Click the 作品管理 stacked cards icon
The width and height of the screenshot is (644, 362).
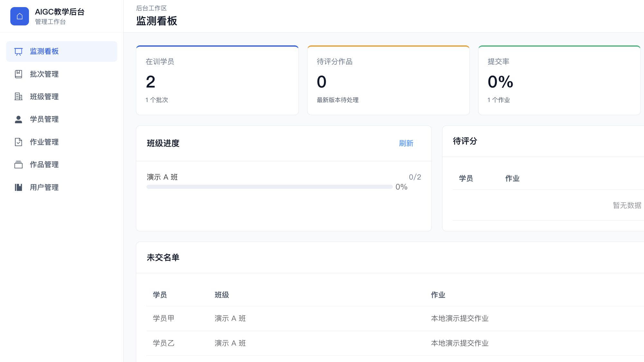(19, 164)
